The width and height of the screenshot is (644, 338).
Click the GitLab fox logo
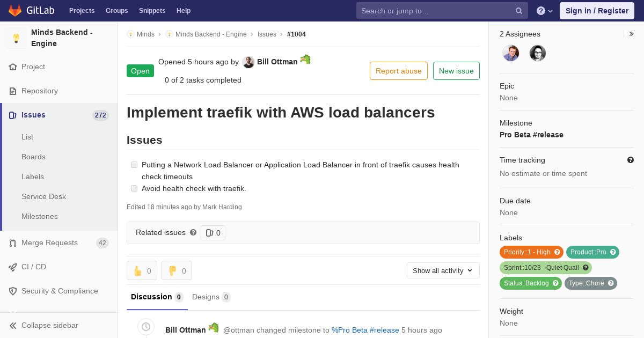(x=15, y=10)
